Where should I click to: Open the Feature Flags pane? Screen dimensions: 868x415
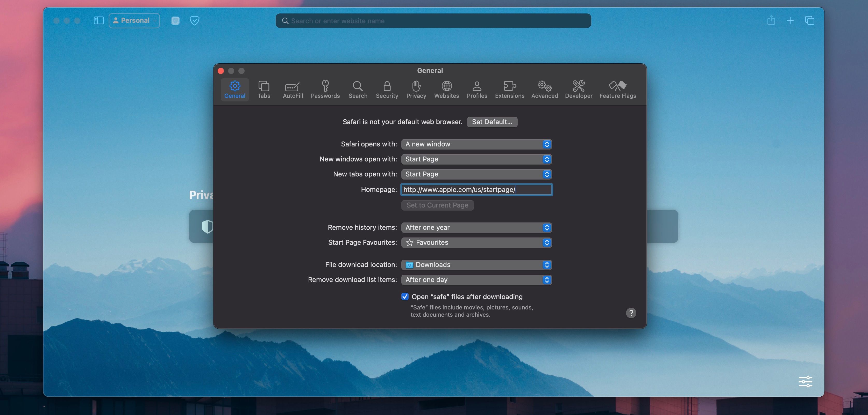(617, 89)
